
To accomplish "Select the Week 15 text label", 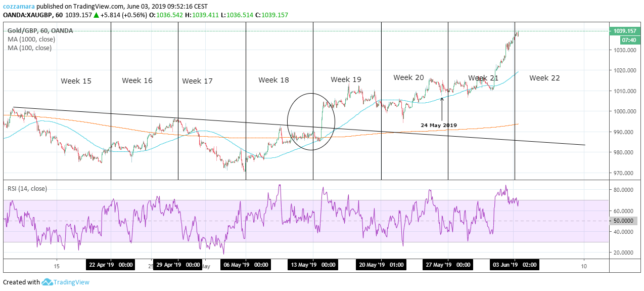I will coord(76,80).
